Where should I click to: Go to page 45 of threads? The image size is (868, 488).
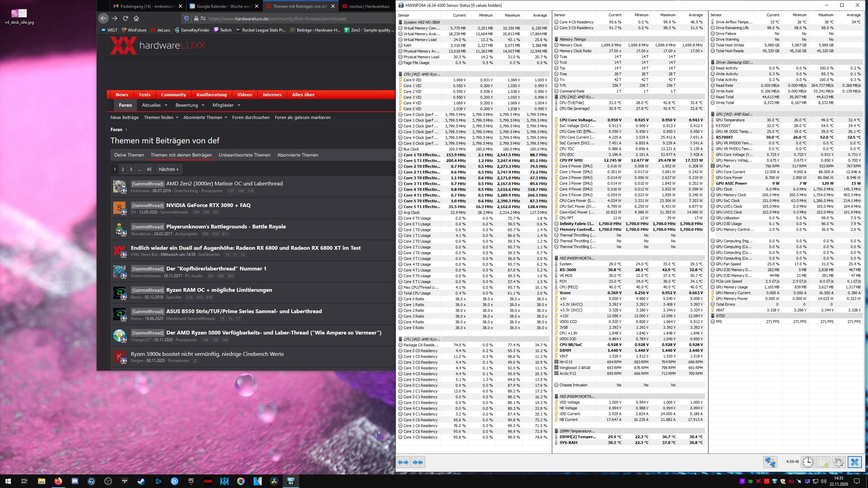pyautogui.click(x=149, y=169)
